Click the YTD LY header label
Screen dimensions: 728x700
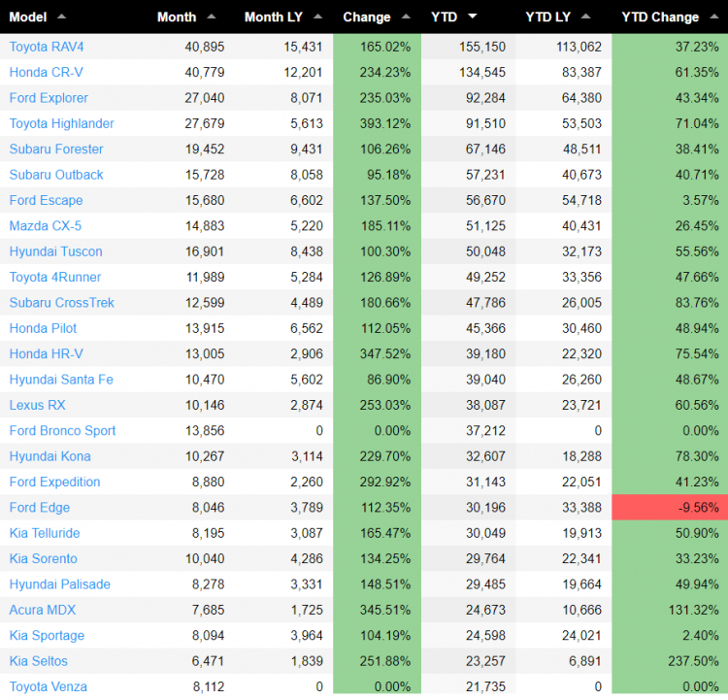(547, 17)
